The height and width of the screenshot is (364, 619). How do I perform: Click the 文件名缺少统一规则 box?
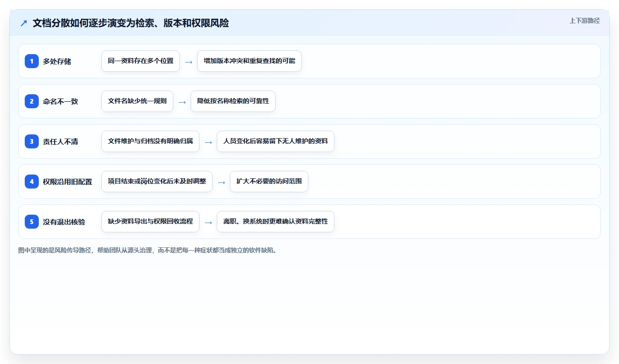tap(137, 101)
